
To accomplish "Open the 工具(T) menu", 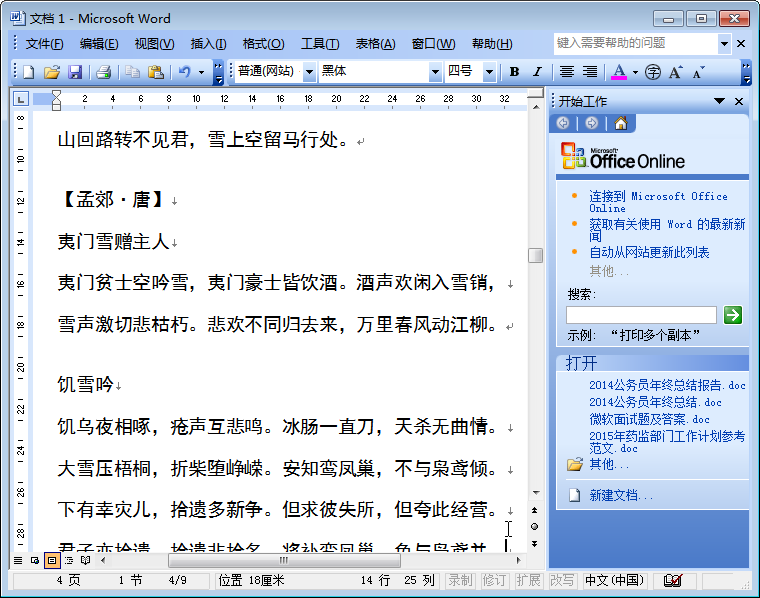I will click(320, 44).
